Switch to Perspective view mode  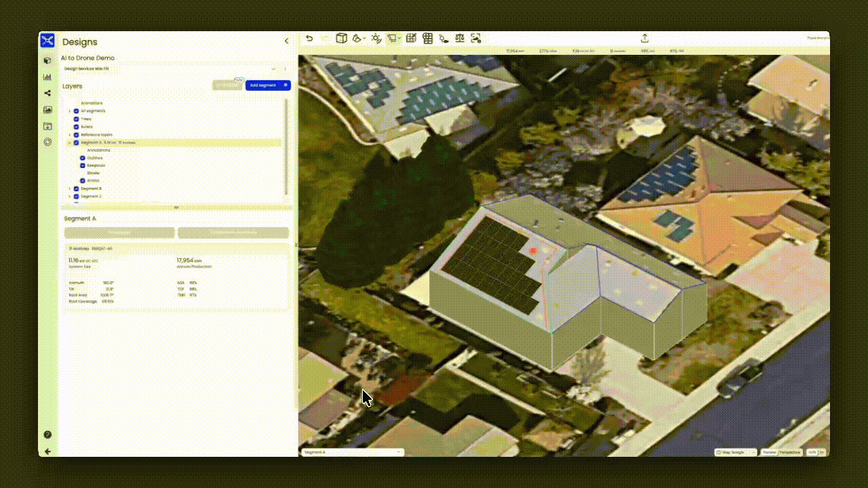tap(789, 452)
